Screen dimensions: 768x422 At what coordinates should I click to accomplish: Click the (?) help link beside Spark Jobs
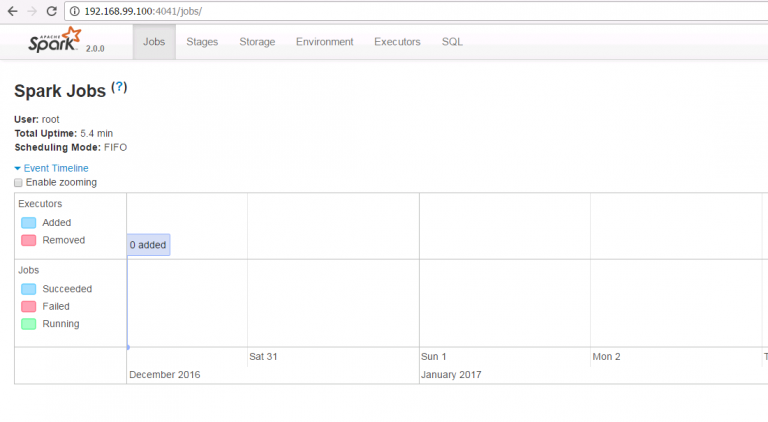[119, 88]
